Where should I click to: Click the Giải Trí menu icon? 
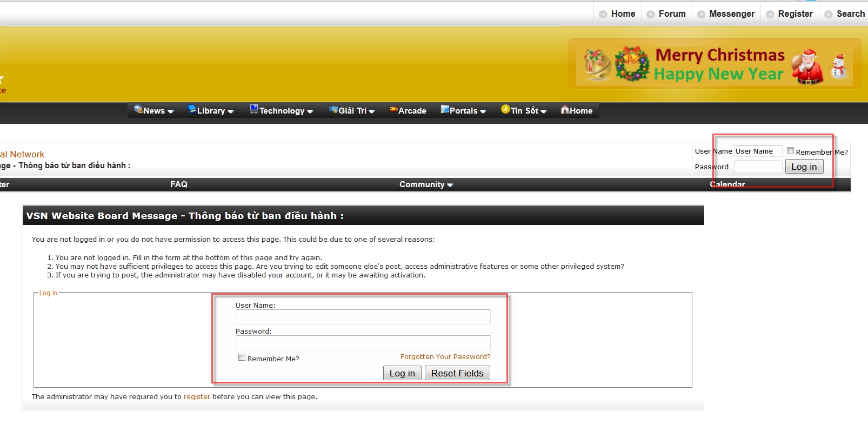333,110
